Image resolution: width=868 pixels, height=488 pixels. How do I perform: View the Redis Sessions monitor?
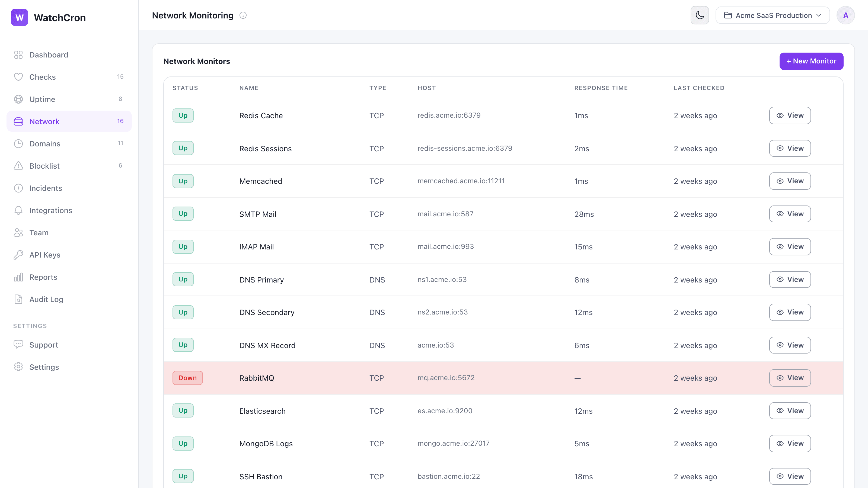pyautogui.click(x=790, y=148)
